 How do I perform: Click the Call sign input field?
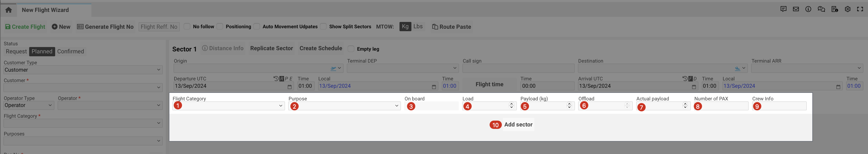[518, 68]
